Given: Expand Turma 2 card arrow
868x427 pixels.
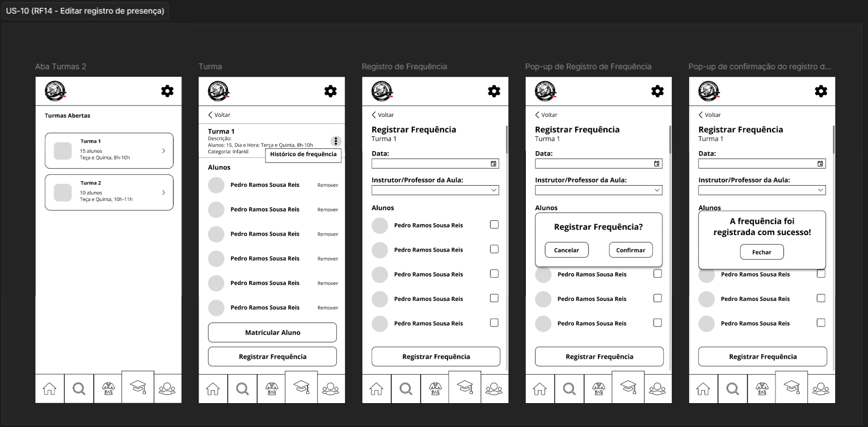Looking at the screenshot, I should [x=163, y=192].
